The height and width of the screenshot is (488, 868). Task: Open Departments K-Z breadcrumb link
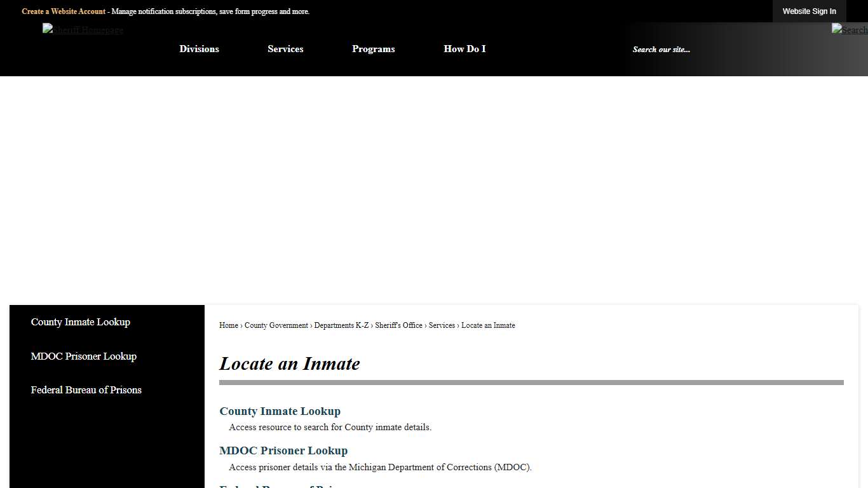342,325
